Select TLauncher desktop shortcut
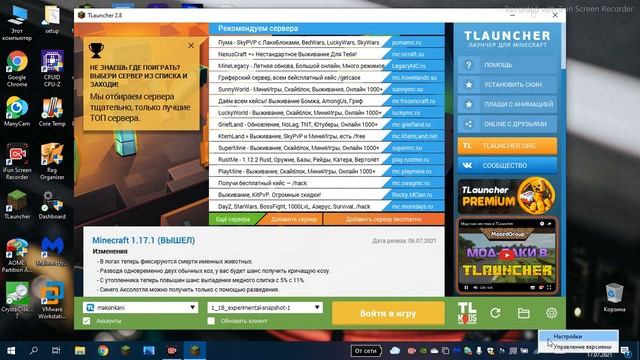The height and width of the screenshot is (360, 640). point(17,205)
